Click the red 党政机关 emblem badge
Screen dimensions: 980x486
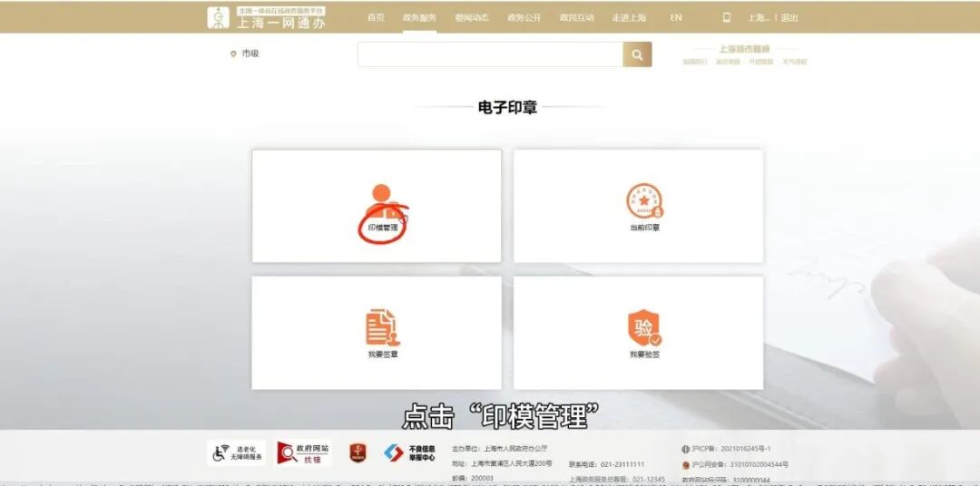(x=358, y=452)
